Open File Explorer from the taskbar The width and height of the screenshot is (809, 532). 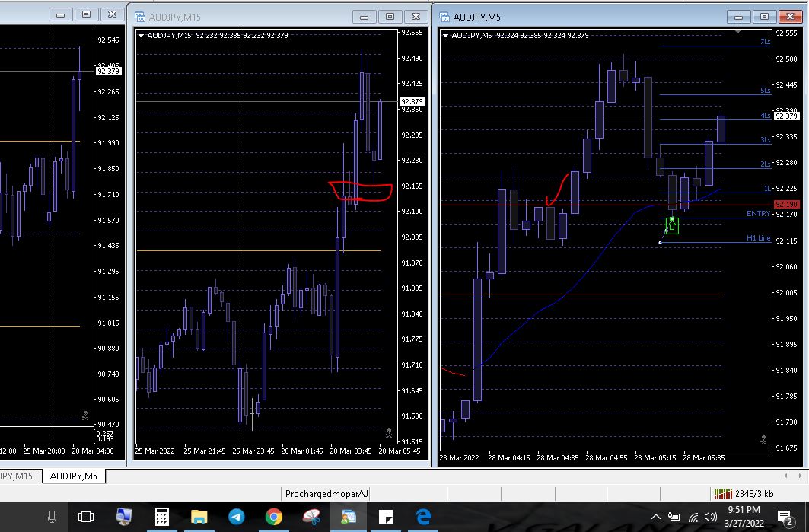click(199, 517)
